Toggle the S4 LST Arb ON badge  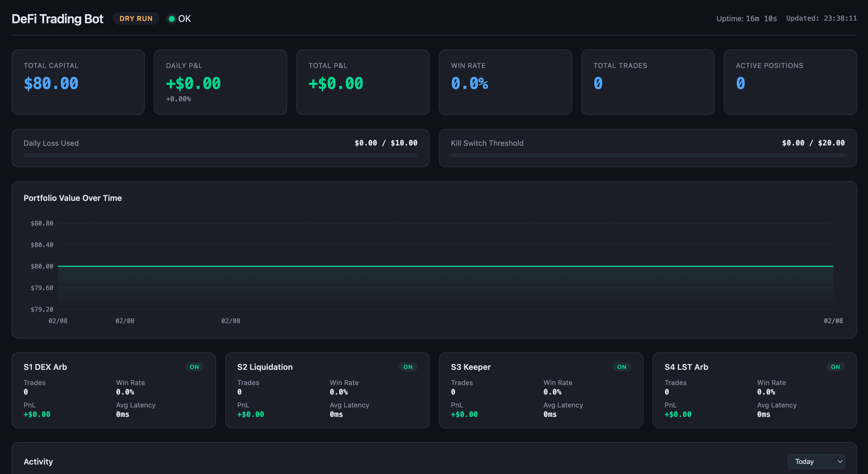(x=835, y=367)
